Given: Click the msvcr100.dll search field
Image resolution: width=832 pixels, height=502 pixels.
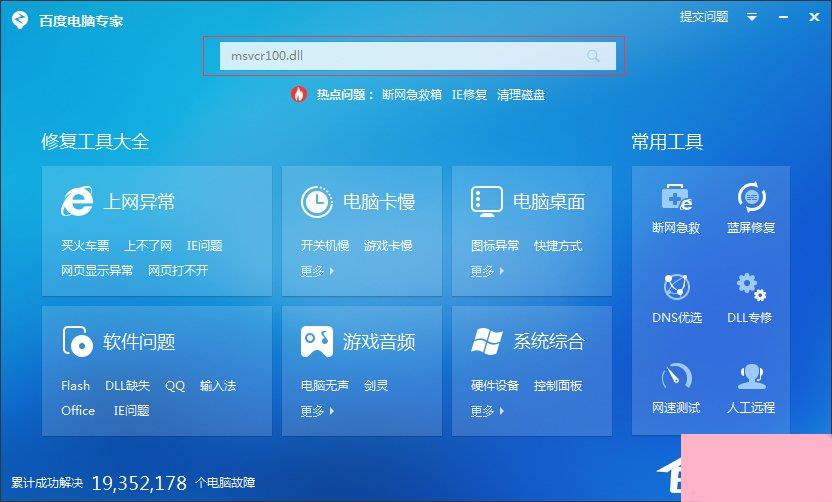Looking at the screenshot, I should [418, 56].
